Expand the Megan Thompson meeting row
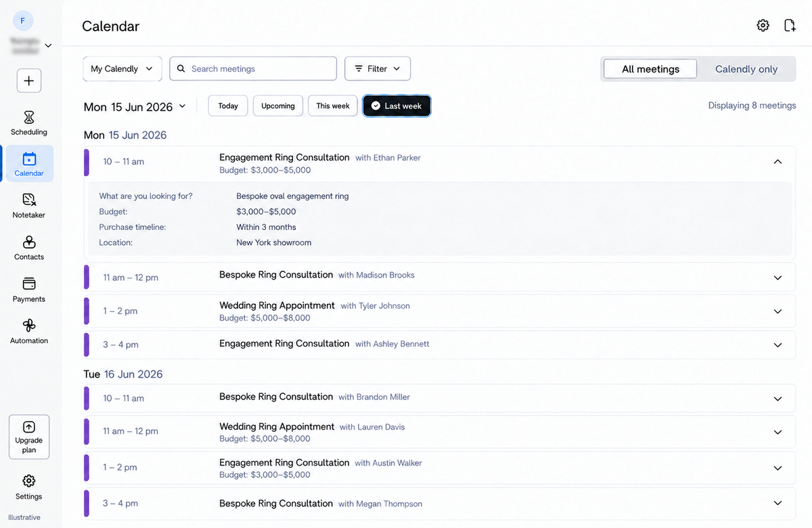Viewport: 812px width, 528px height. 777,503
